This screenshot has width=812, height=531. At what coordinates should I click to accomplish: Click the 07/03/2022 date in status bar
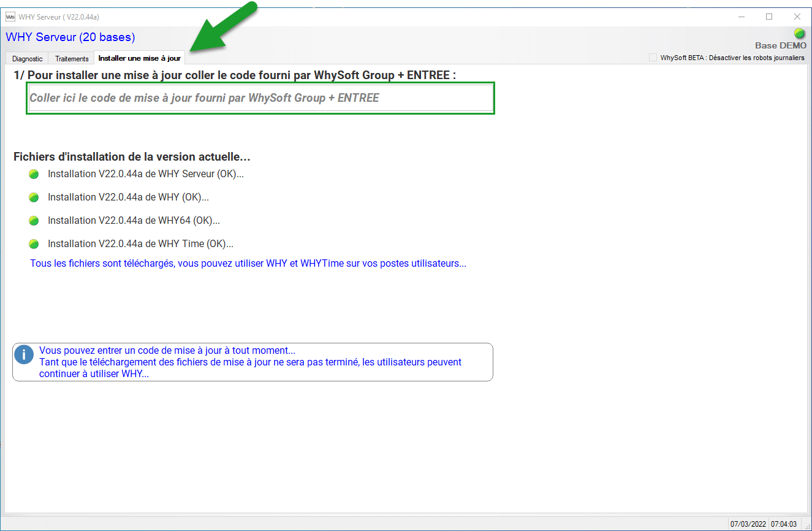click(x=748, y=524)
